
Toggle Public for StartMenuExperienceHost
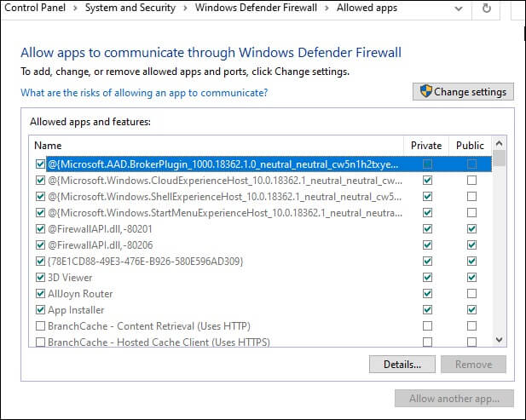471,212
